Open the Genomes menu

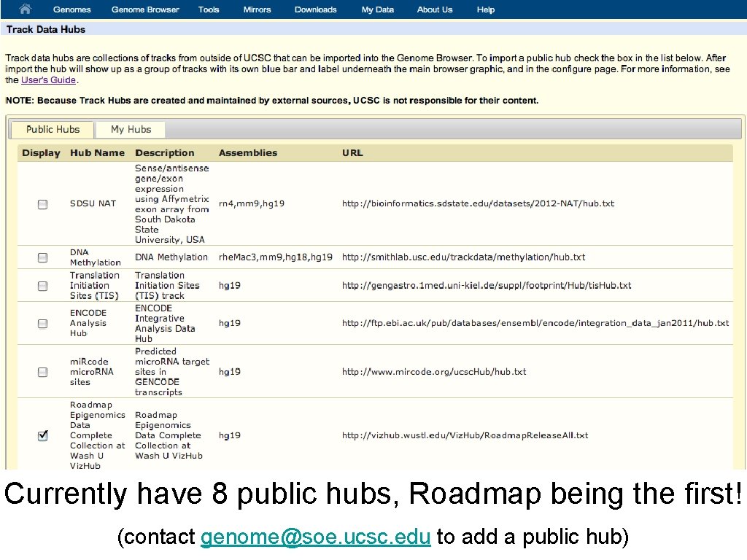point(71,9)
